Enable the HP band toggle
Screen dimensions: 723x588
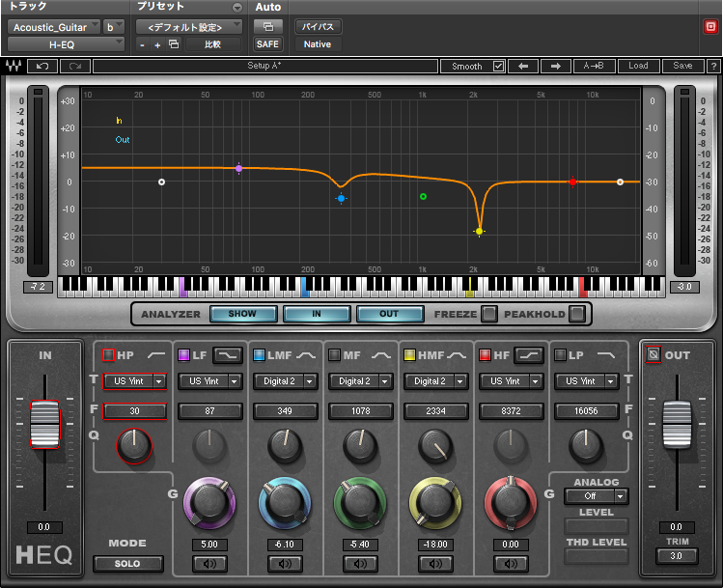pyautogui.click(x=108, y=355)
